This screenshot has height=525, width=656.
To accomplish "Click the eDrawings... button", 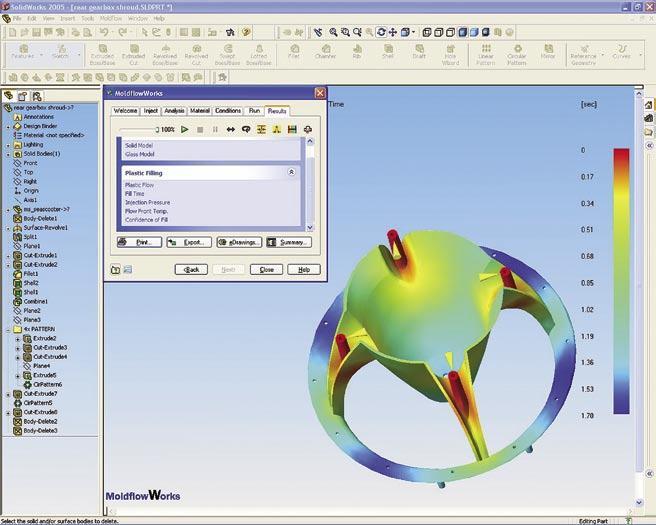I will click(x=239, y=242).
